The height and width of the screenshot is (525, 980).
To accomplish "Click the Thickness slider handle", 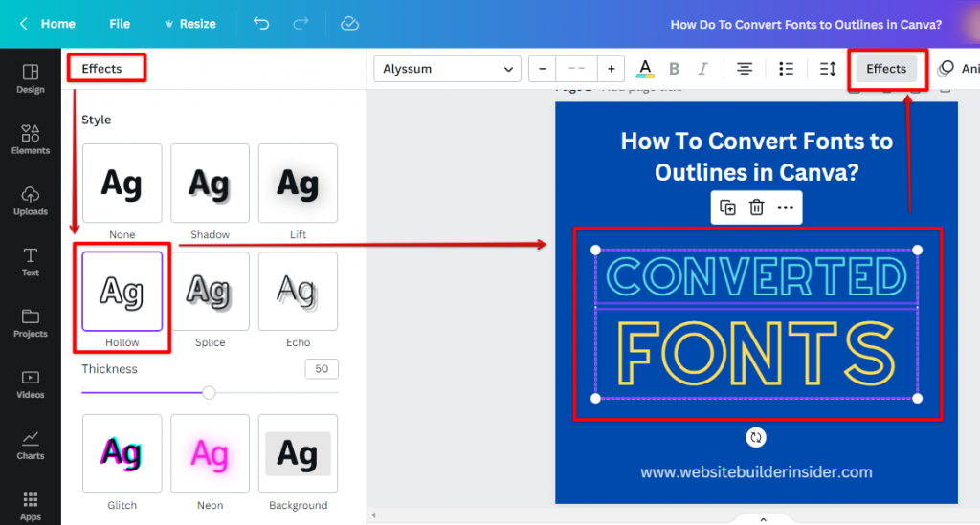I will pyautogui.click(x=209, y=392).
